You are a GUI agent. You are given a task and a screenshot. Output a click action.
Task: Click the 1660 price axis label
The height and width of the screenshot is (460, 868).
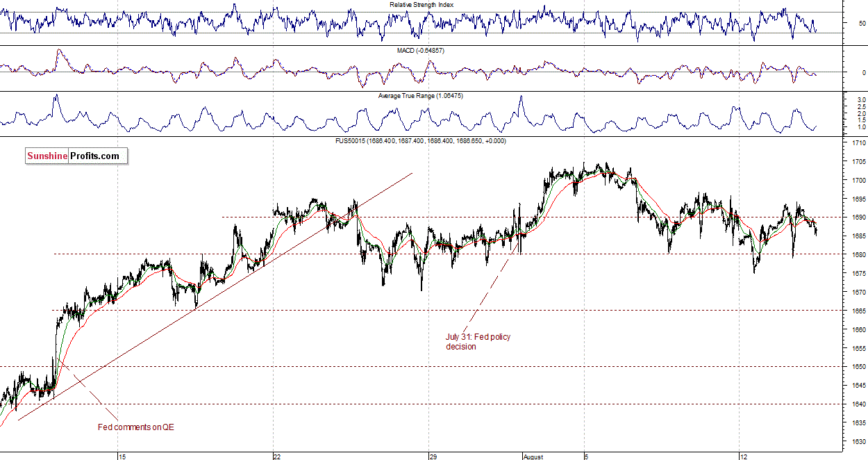[x=858, y=329]
